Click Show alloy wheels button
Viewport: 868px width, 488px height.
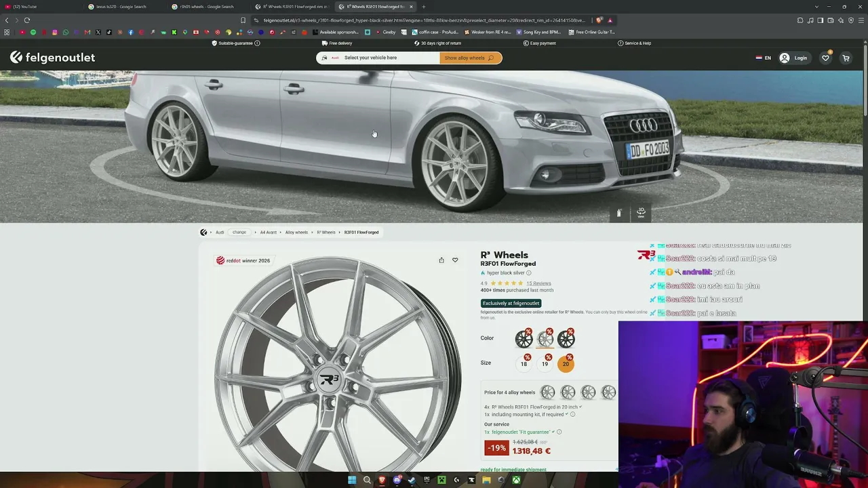[471, 58]
